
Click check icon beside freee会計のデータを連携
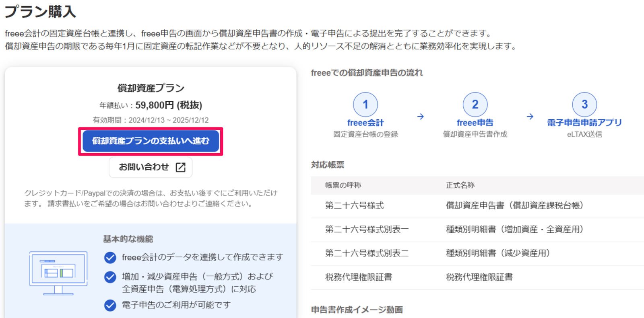click(110, 257)
